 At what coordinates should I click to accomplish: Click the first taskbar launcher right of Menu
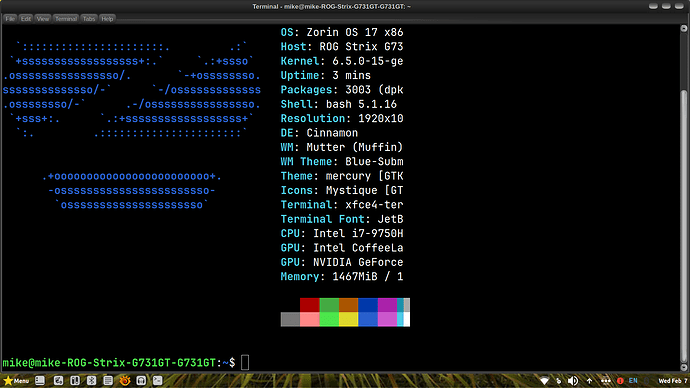pos(40,381)
